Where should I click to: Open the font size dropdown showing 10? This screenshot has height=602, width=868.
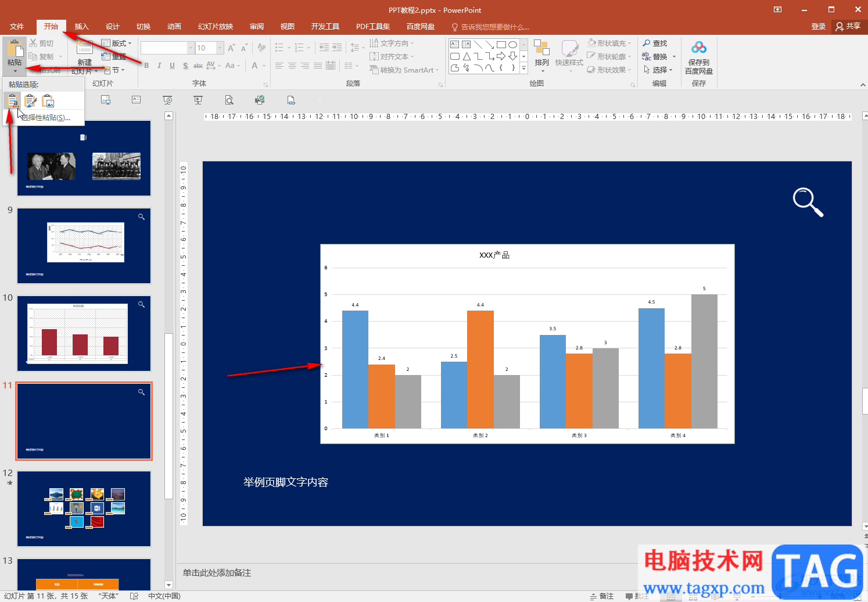220,48
